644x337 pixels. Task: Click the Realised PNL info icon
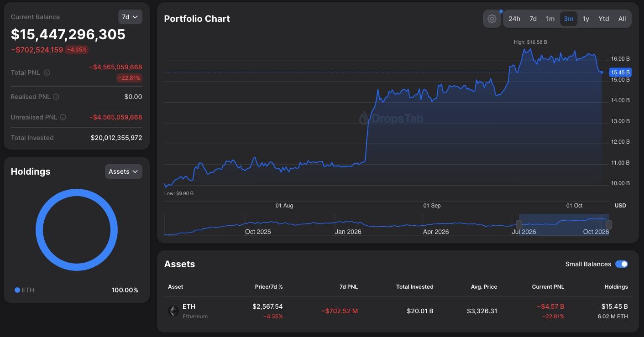[x=56, y=97]
